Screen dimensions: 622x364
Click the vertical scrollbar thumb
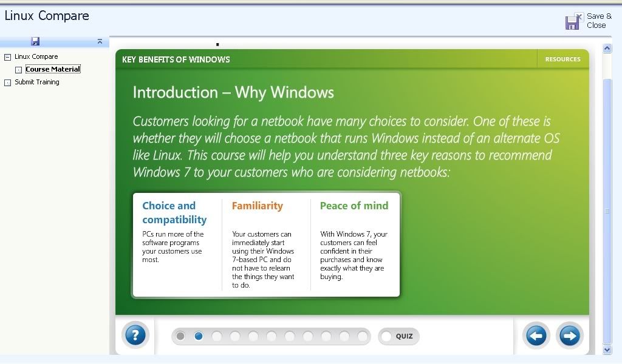(607, 211)
